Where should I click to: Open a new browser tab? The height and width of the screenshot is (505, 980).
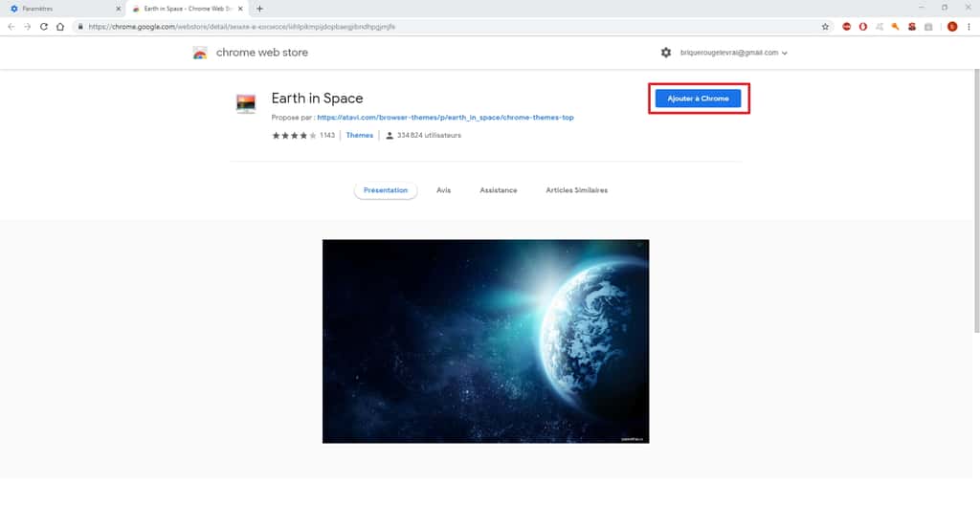(260, 9)
